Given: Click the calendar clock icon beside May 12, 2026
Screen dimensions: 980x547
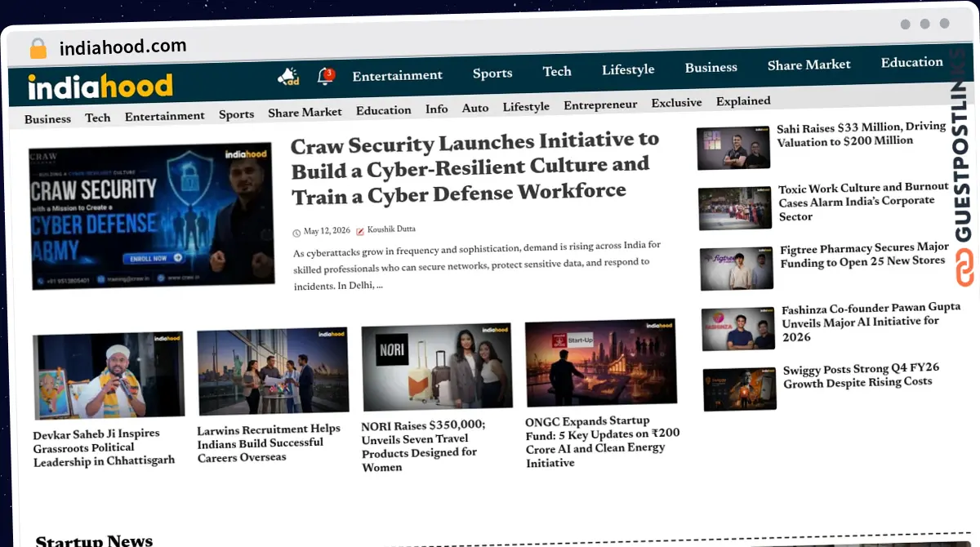Looking at the screenshot, I should [x=296, y=233].
